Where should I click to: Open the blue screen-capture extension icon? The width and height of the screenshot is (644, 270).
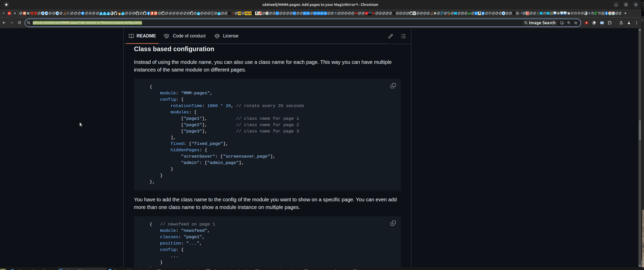[x=602, y=23]
